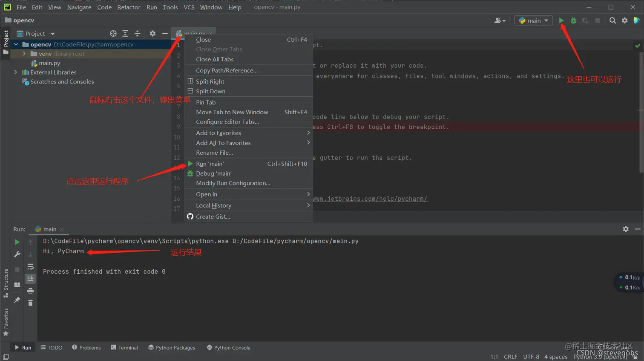Open 'Local History' submenu
Image resolution: width=644 pixels, height=361 pixels.
(249, 205)
